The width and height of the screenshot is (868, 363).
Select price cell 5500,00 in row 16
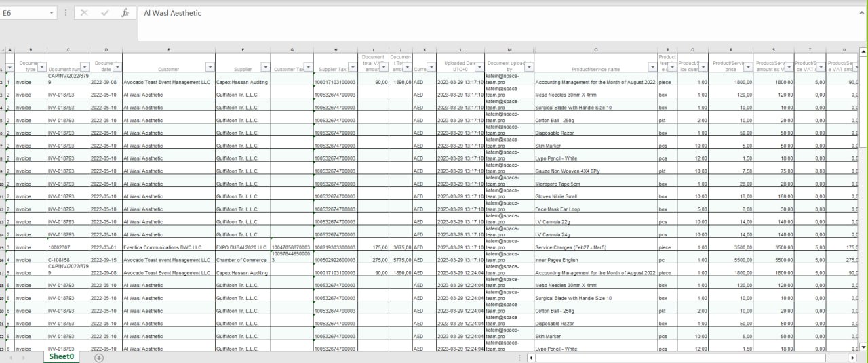730,257
